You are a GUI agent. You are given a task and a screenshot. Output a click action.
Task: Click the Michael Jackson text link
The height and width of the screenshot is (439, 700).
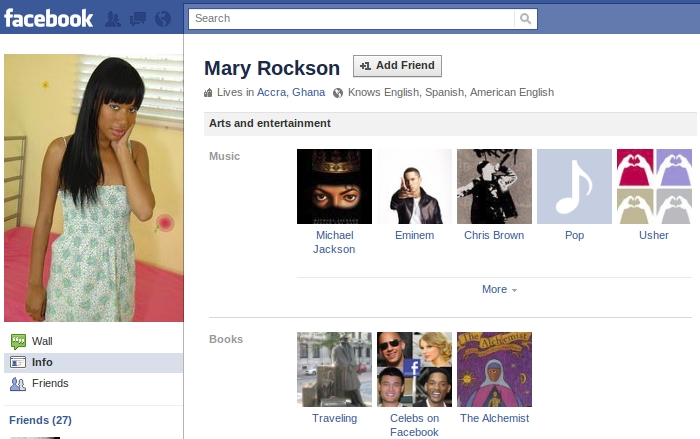click(x=334, y=242)
